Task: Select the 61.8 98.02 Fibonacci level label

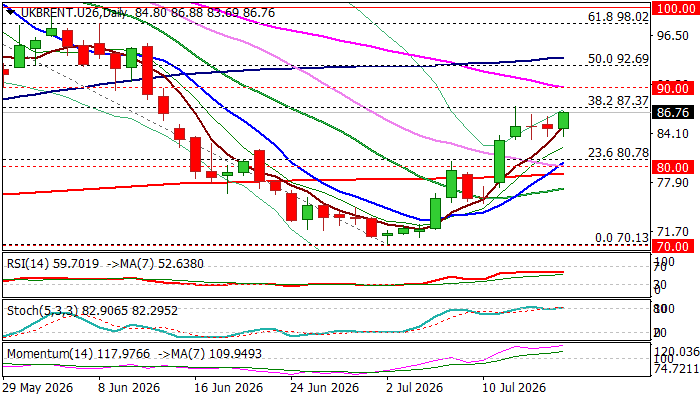Action: tap(618, 17)
